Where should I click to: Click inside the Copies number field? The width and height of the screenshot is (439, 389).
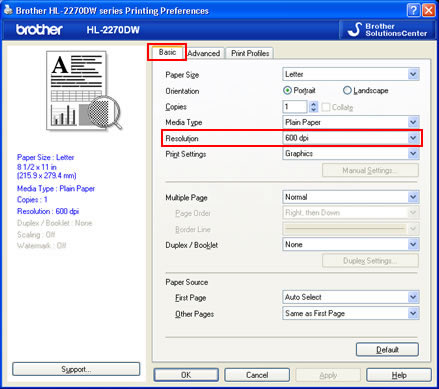[295, 107]
